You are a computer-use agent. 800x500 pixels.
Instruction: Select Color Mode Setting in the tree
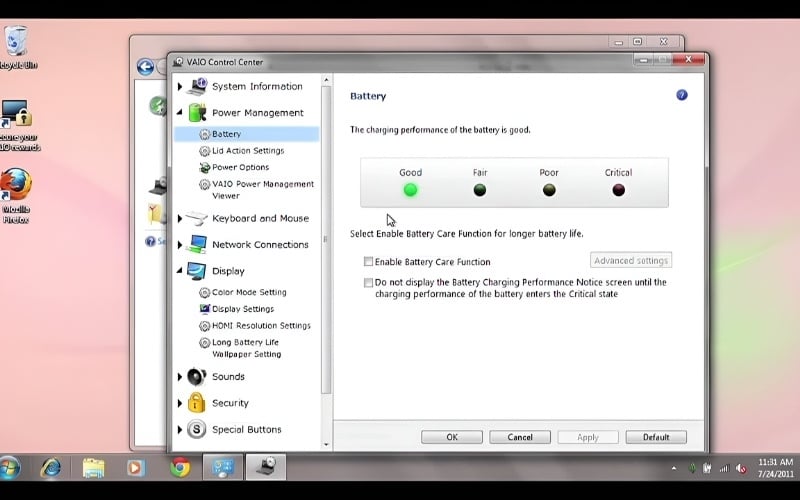[x=248, y=293]
